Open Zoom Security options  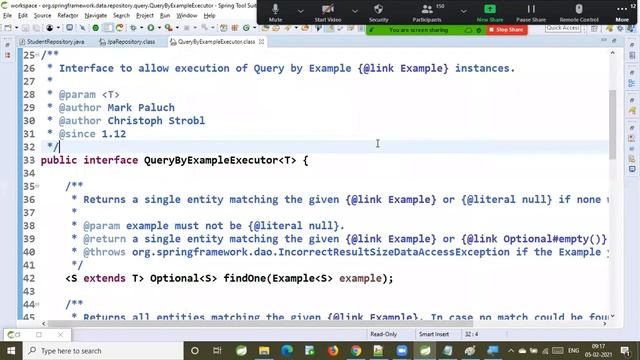[378, 12]
